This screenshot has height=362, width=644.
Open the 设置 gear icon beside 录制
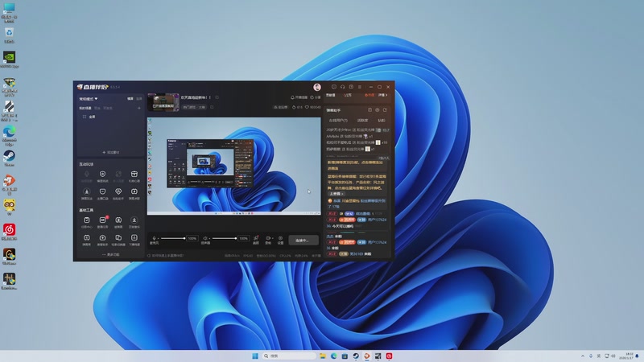click(280, 238)
